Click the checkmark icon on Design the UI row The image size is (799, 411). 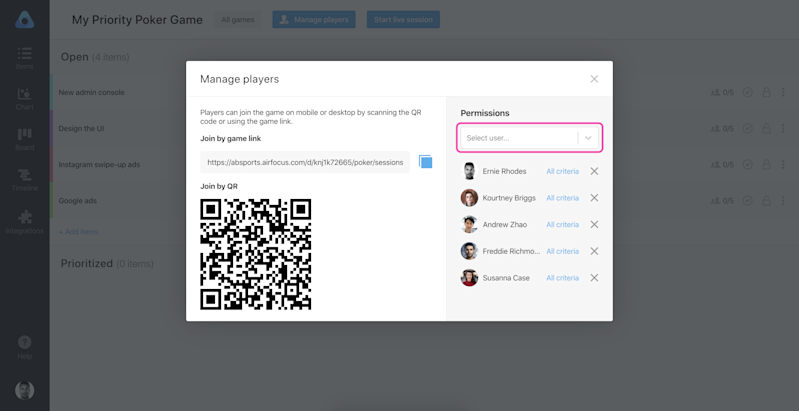point(748,128)
